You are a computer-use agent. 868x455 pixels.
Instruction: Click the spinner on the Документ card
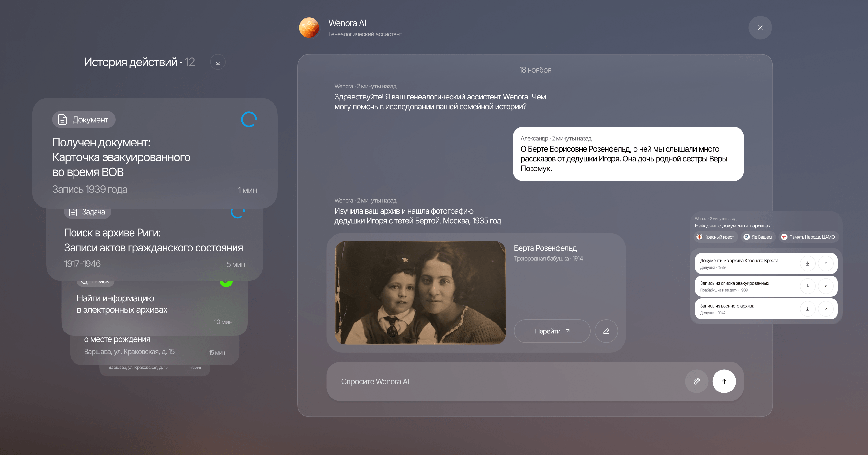[249, 120]
